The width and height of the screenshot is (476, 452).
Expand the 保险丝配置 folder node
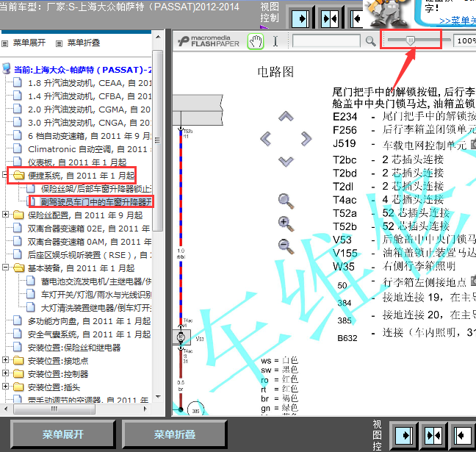pyautogui.click(x=5, y=215)
